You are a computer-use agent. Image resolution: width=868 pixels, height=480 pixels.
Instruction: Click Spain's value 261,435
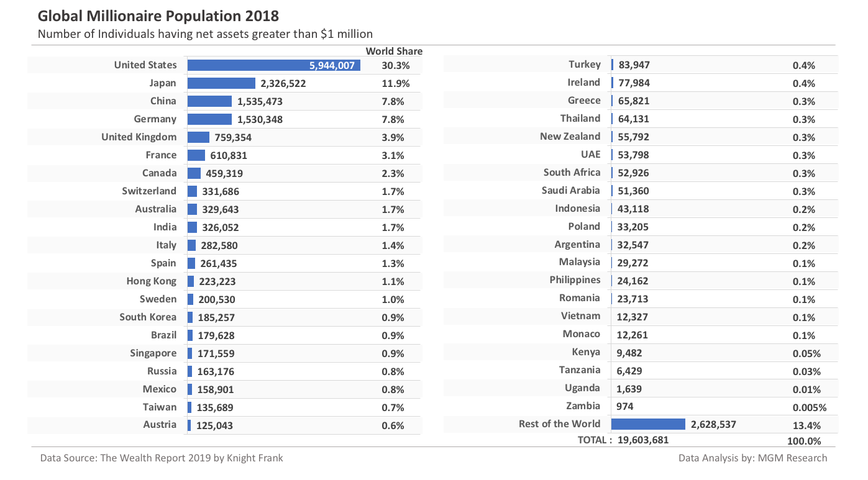coord(219,264)
